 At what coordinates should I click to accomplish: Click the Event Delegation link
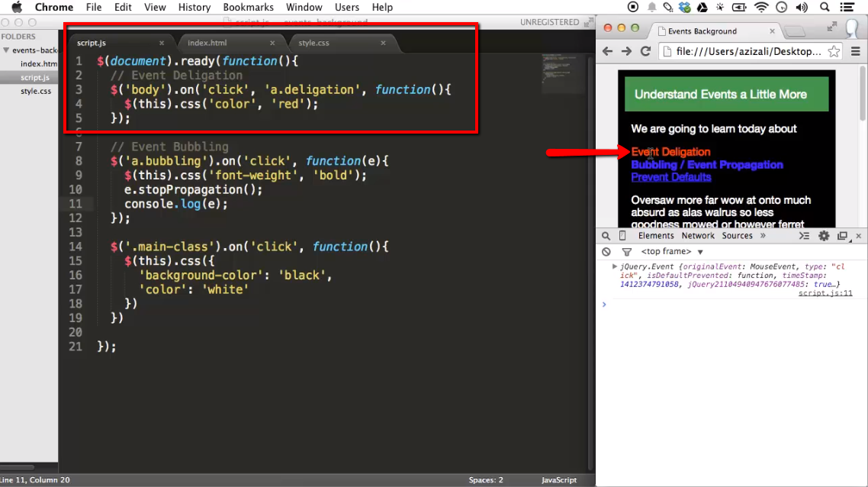point(670,152)
